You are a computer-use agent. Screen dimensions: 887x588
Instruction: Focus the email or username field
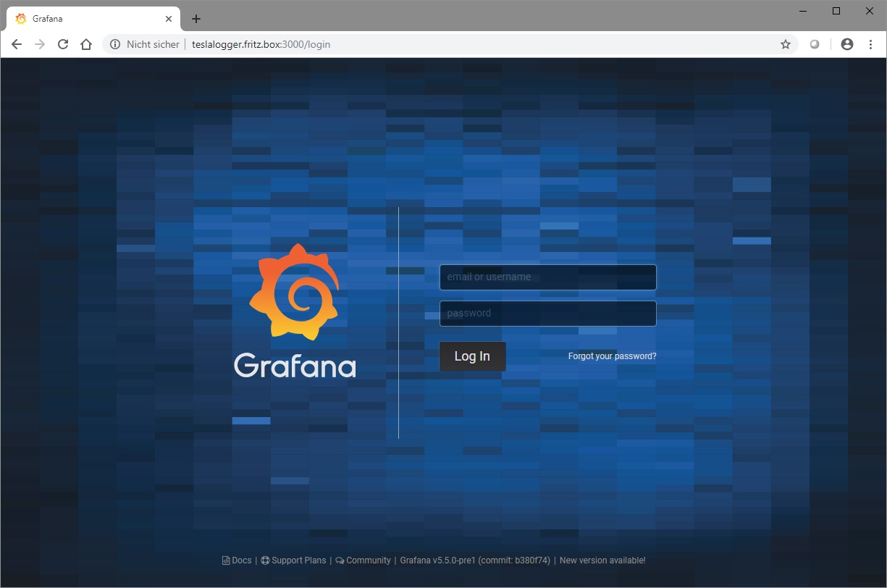click(x=547, y=277)
